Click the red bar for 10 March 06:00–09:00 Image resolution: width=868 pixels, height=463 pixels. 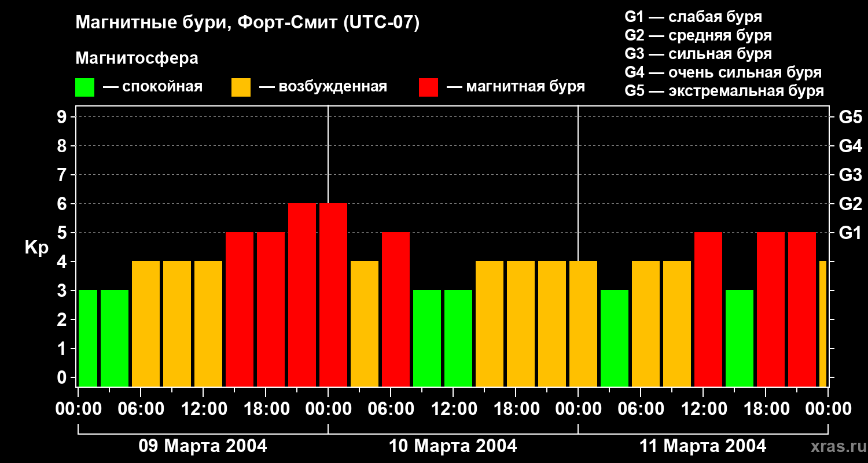coord(396,310)
